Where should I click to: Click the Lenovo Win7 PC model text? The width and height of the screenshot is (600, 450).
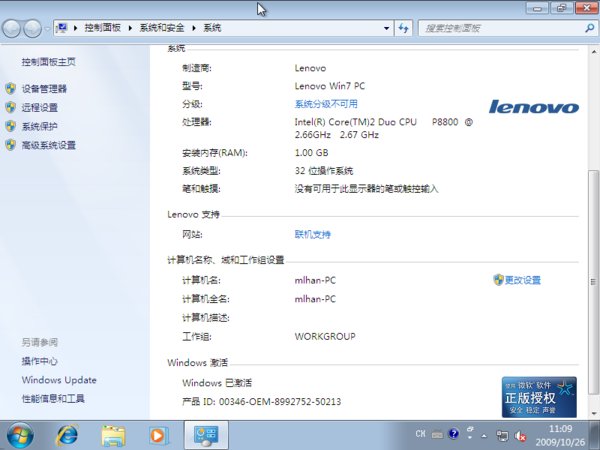pos(329,86)
